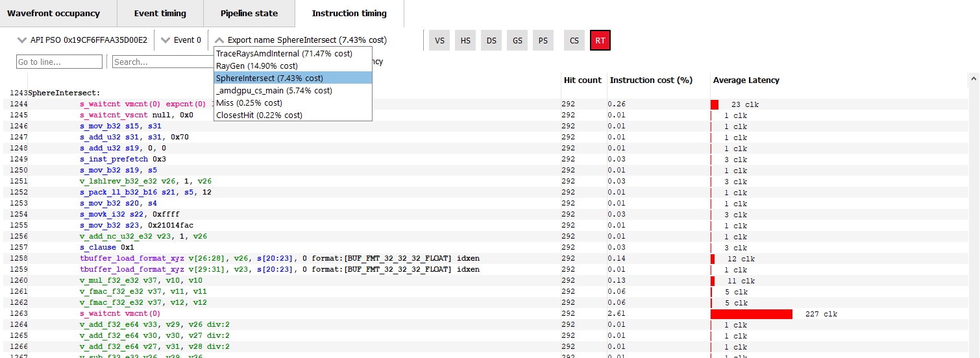
Task: Toggle the red RT ray tracing stage
Action: [600, 40]
